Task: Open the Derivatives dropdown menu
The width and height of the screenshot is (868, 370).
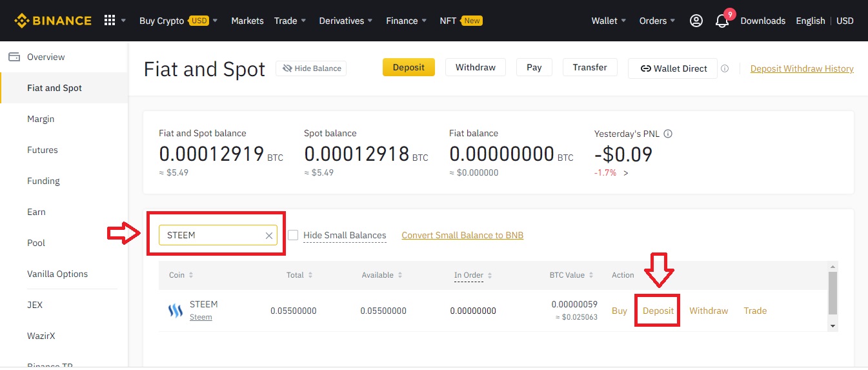Action: coord(346,21)
